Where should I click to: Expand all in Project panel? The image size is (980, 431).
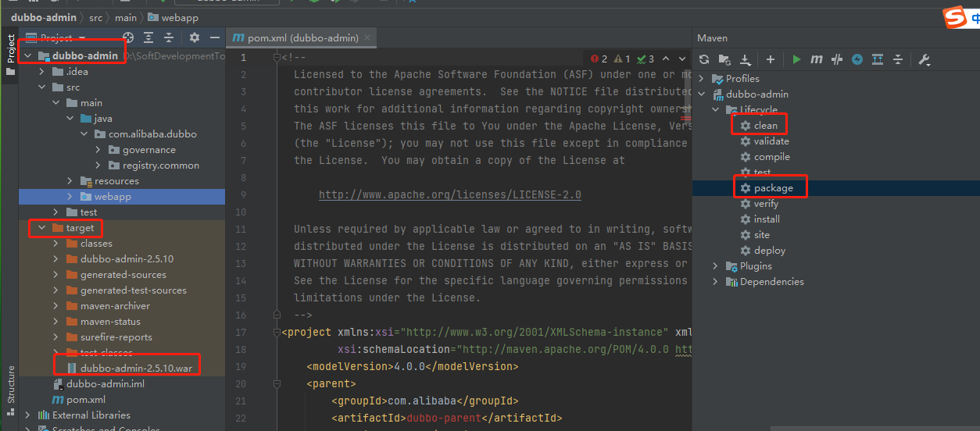(x=148, y=37)
